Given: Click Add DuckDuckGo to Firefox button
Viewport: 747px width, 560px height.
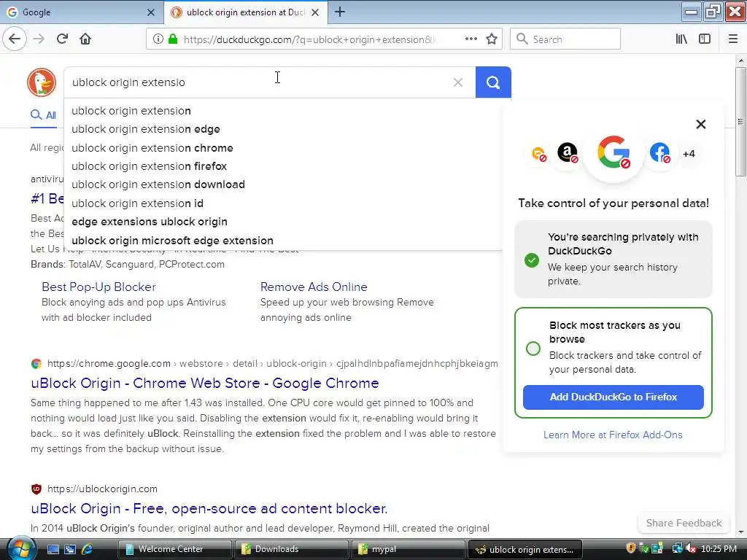Looking at the screenshot, I should (x=613, y=397).
